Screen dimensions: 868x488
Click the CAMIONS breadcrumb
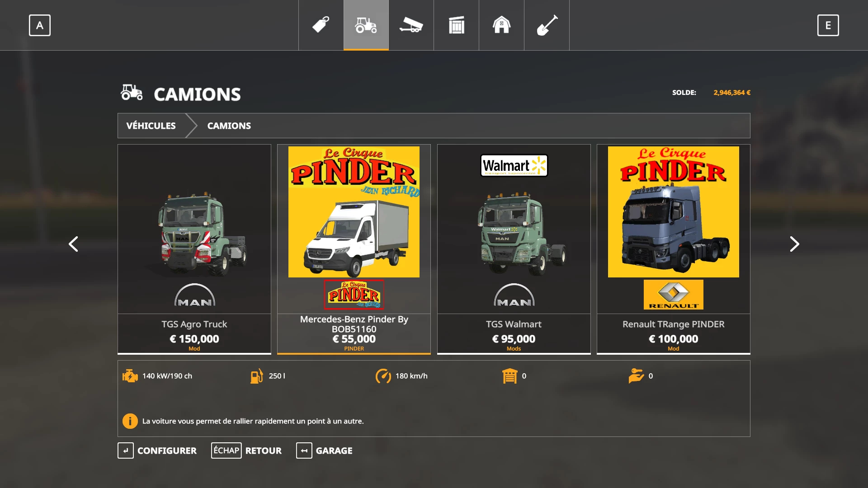[x=229, y=126]
